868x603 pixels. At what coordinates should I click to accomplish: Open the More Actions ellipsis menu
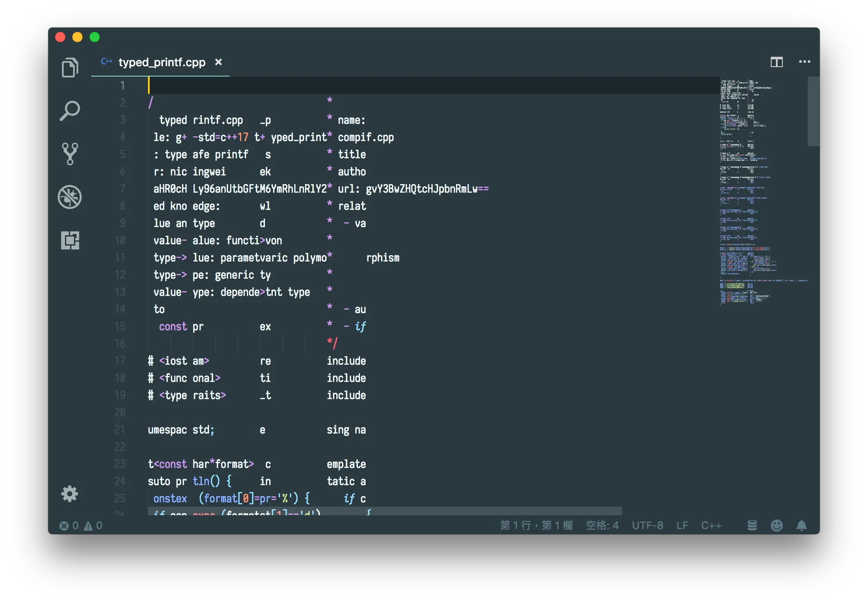[x=804, y=62]
